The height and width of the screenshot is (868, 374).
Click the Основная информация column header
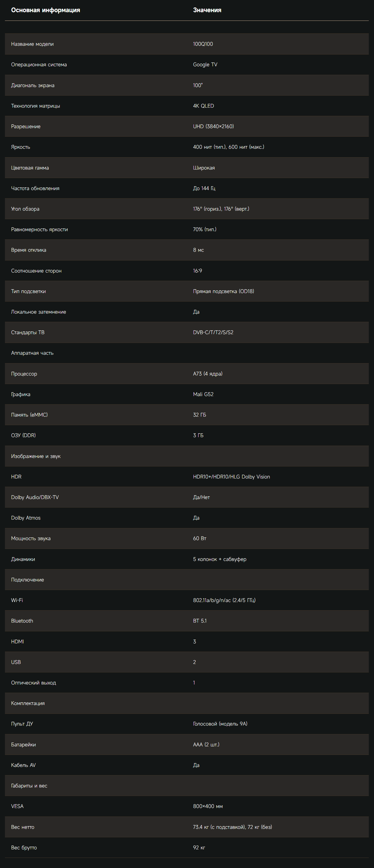(45, 10)
